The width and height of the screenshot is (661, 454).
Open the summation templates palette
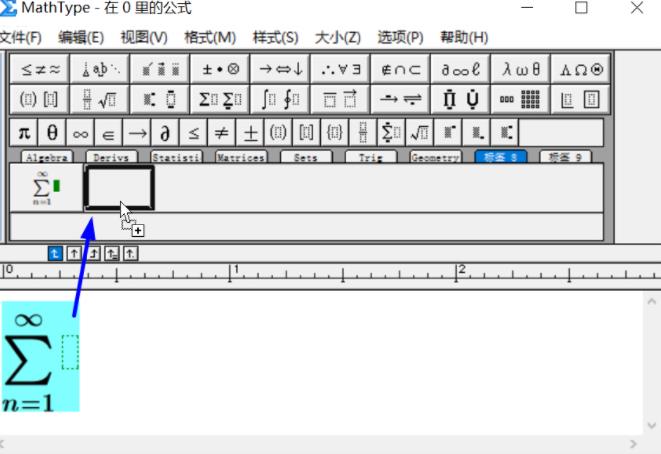219,100
